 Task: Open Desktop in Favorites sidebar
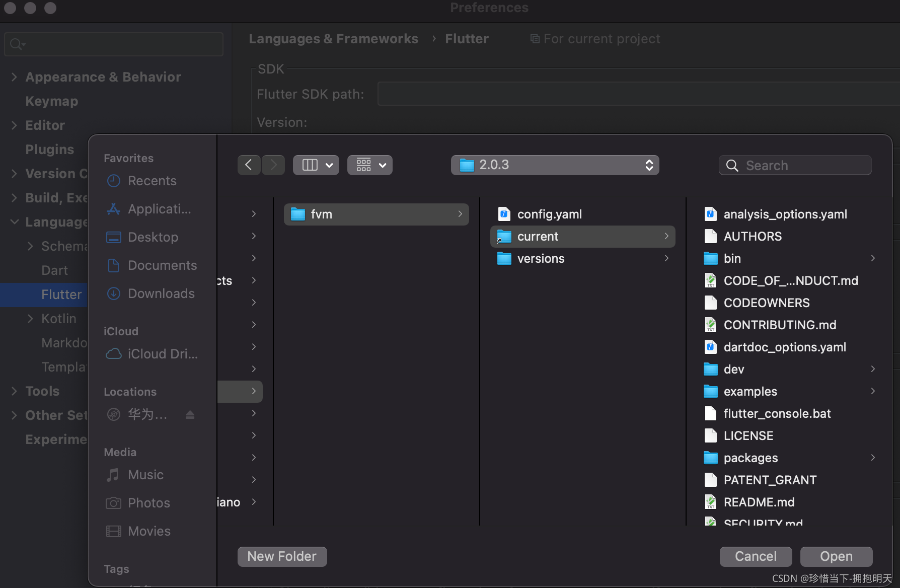152,237
